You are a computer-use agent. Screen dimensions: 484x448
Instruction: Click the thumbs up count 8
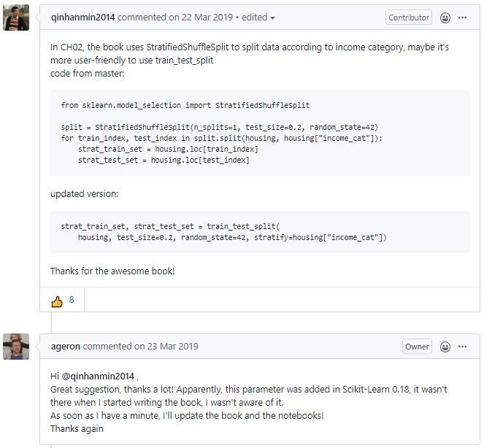72,300
